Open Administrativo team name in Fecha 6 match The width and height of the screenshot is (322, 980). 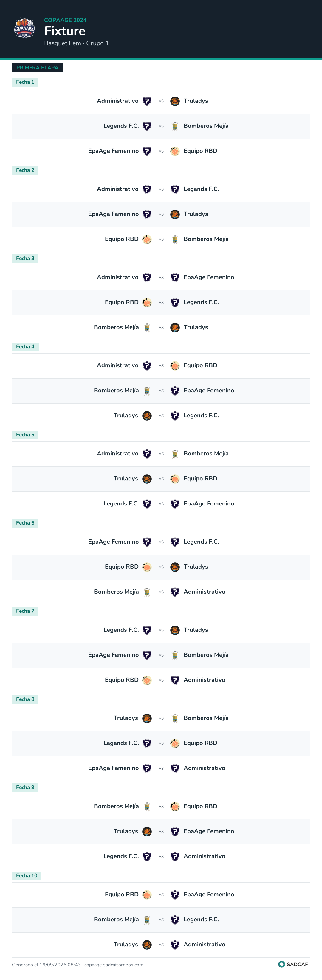[205, 592]
